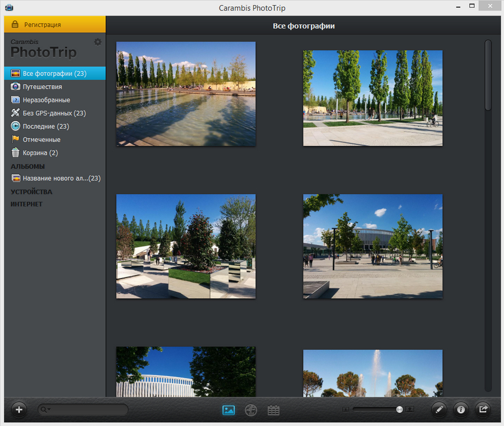This screenshot has width=504, height=426.
Task: Switch to the map globe view
Action: (x=251, y=410)
